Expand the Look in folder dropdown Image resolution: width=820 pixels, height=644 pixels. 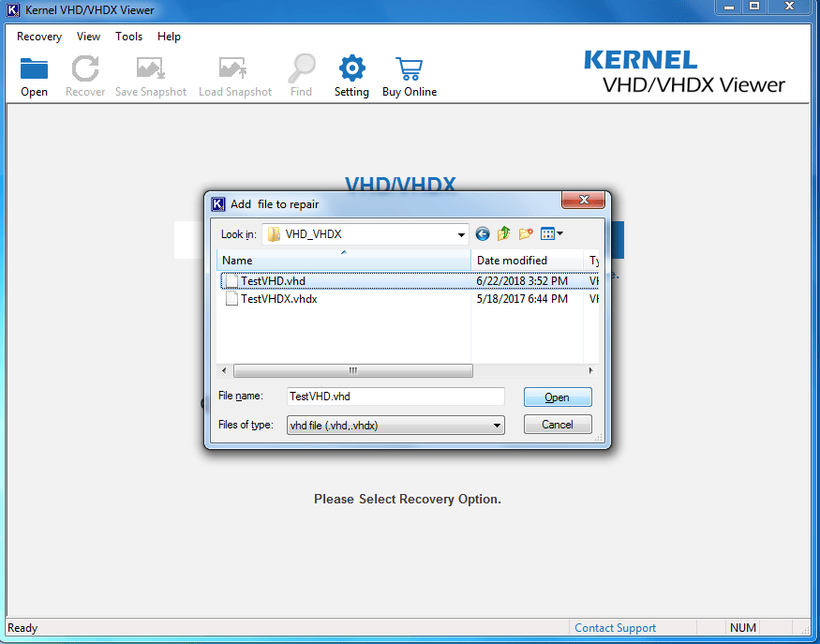click(x=461, y=234)
